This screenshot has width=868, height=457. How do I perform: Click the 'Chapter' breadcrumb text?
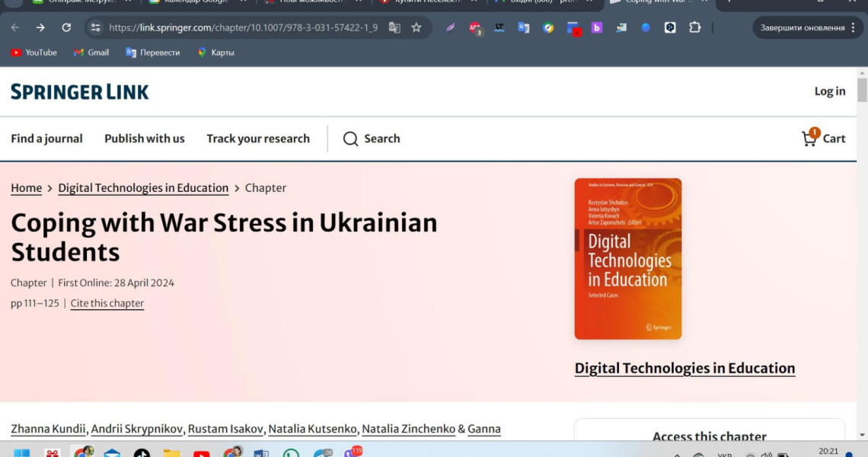(266, 188)
